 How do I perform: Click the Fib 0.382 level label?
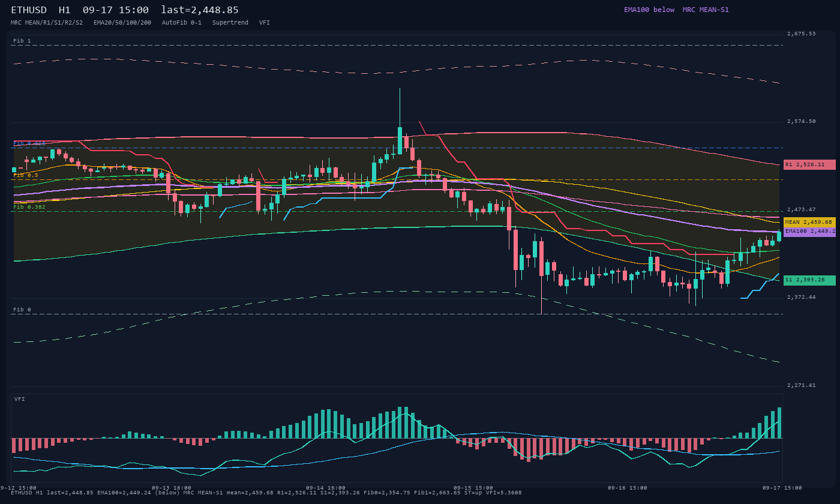click(x=29, y=207)
